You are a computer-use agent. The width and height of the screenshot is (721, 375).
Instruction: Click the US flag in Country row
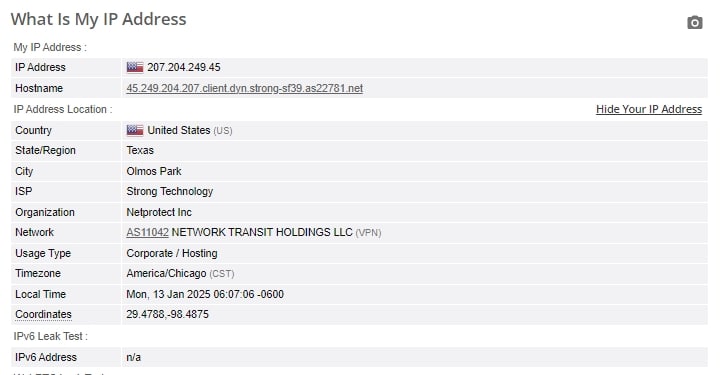coord(135,130)
